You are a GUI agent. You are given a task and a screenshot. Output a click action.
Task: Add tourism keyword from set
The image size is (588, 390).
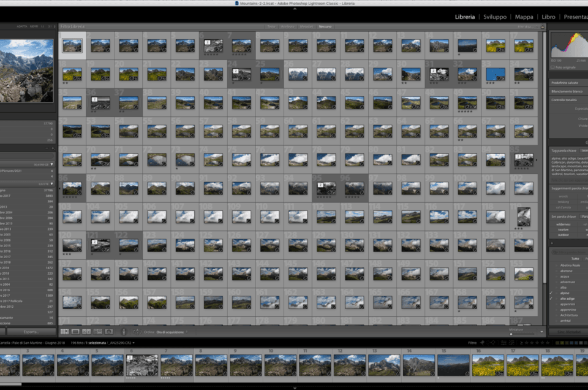point(563,230)
